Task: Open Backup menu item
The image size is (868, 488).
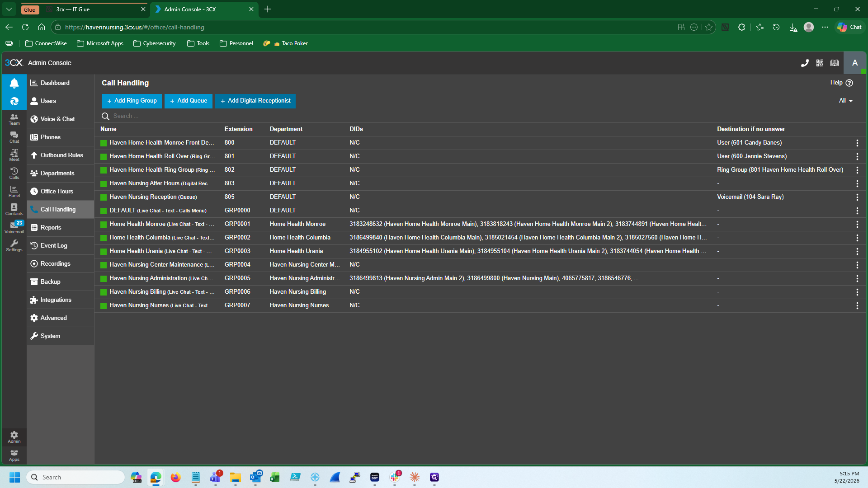Action: tap(61, 282)
